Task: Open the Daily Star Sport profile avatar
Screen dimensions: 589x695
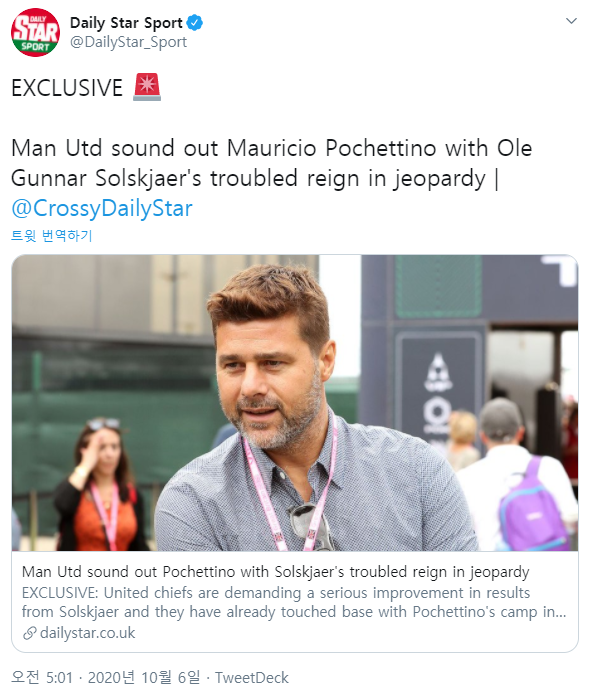Action: point(35,32)
